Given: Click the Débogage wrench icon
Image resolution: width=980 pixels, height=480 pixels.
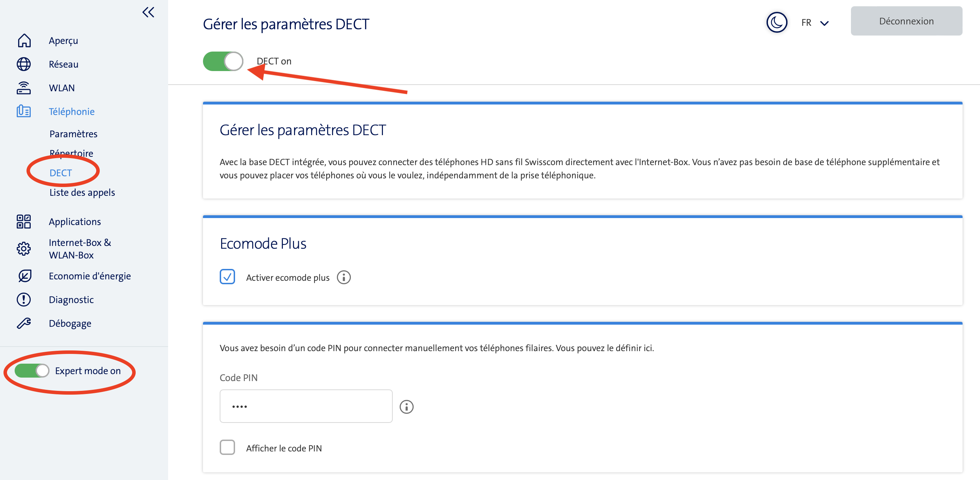Looking at the screenshot, I should [x=24, y=323].
